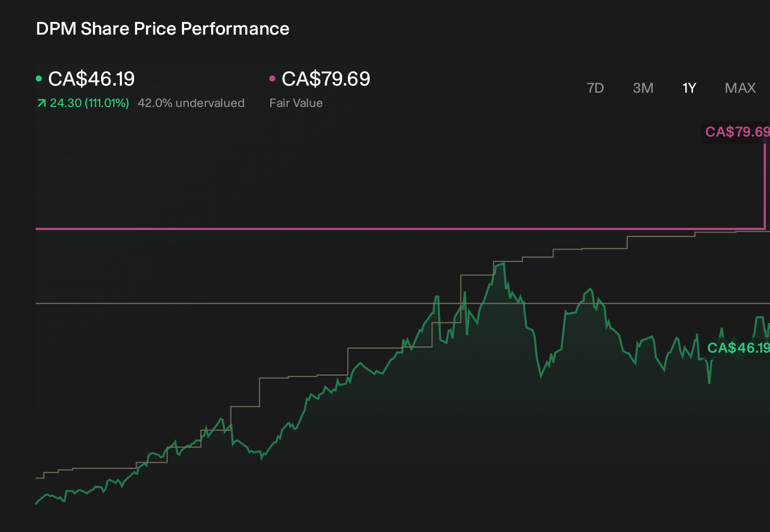The width and height of the screenshot is (770, 532).
Task: Select the 1Y time range tab
Action: click(x=689, y=88)
